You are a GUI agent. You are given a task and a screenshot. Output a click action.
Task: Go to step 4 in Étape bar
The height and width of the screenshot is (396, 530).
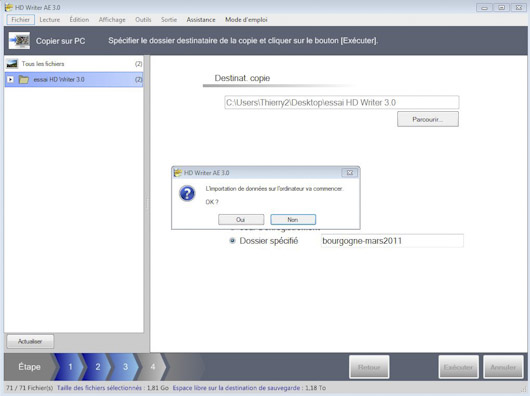coord(153,367)
